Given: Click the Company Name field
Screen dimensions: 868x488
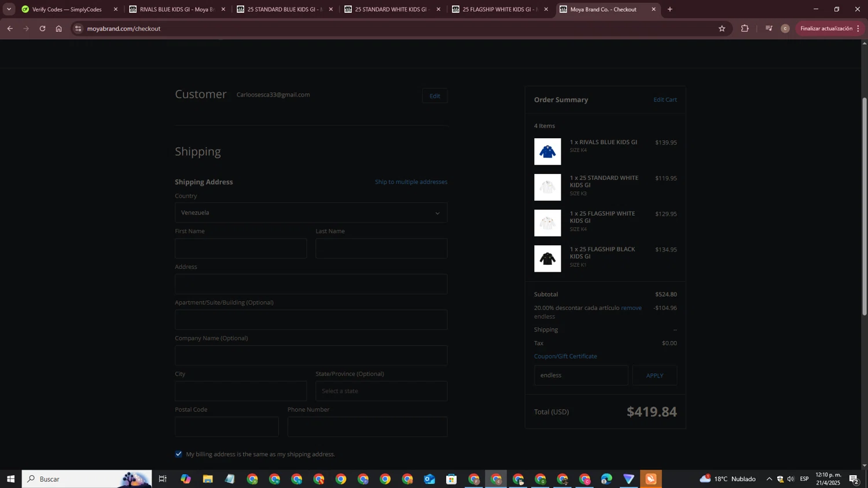Looking at the screenshot, I should click(311, 356).
